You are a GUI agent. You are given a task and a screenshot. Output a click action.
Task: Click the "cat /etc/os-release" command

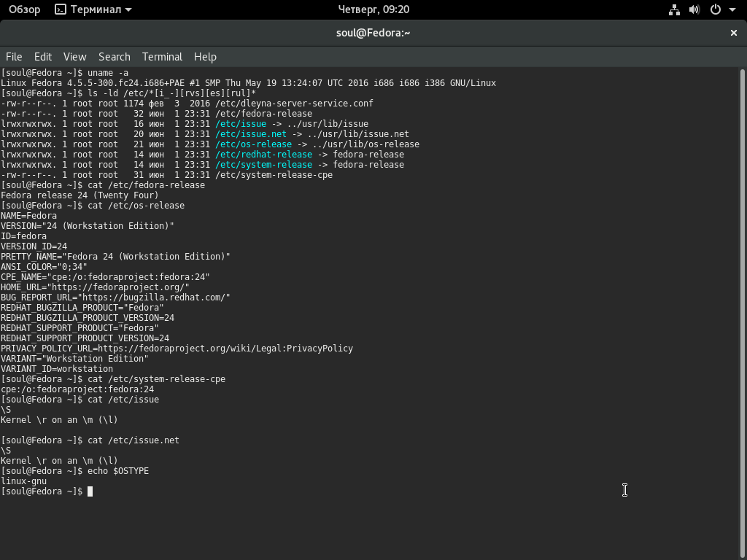coord(136,206)
